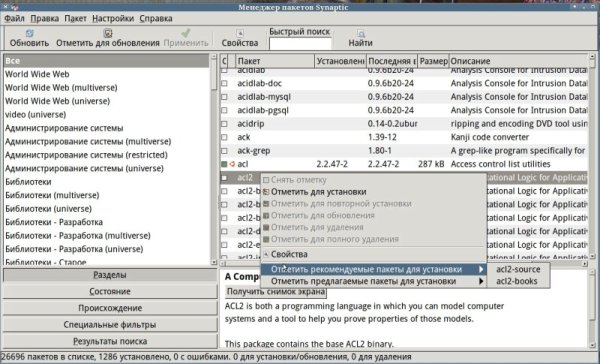Toggle status checkbox for acidlab-pgsql

[x=224, y=110]
